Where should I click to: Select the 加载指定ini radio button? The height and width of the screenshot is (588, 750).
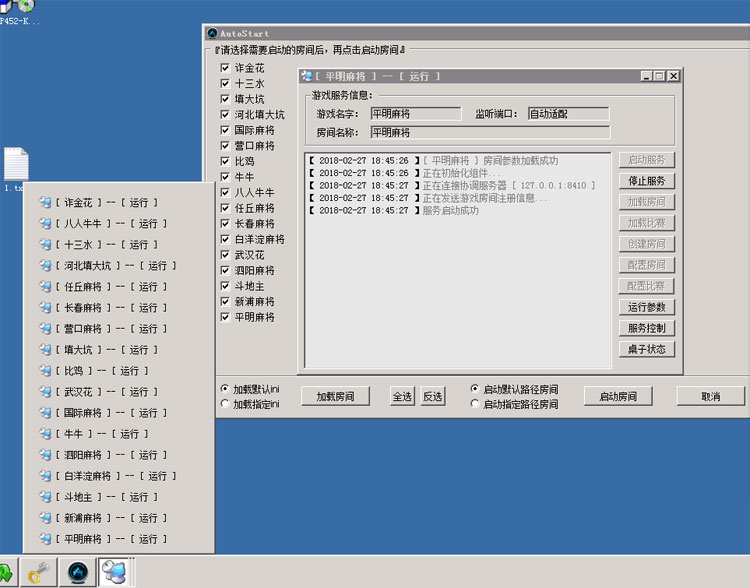pyautogui.click(x=224, y=404)
